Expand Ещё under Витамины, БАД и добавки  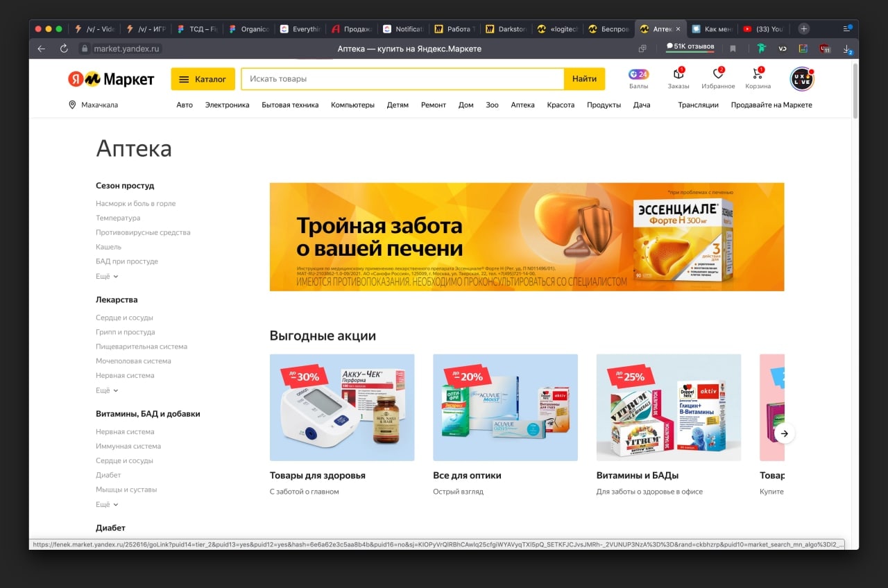pyautogui.click(x=107, y=504)
